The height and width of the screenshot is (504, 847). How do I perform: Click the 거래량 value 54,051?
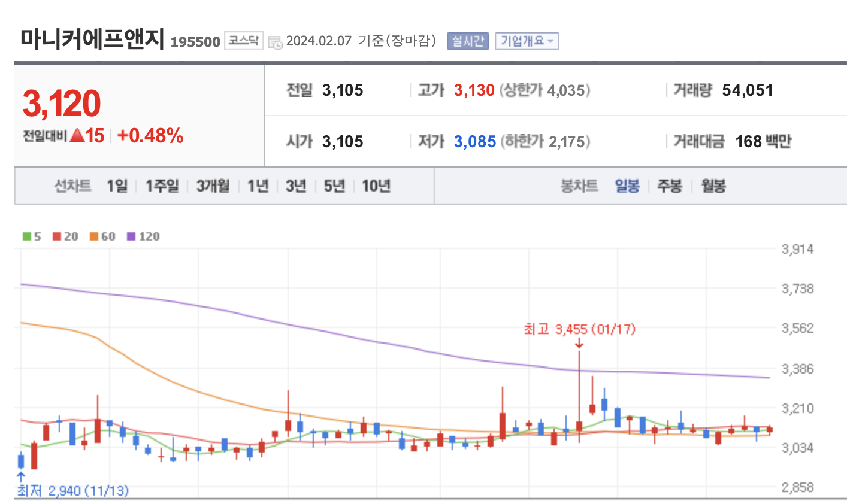point(748,90)
